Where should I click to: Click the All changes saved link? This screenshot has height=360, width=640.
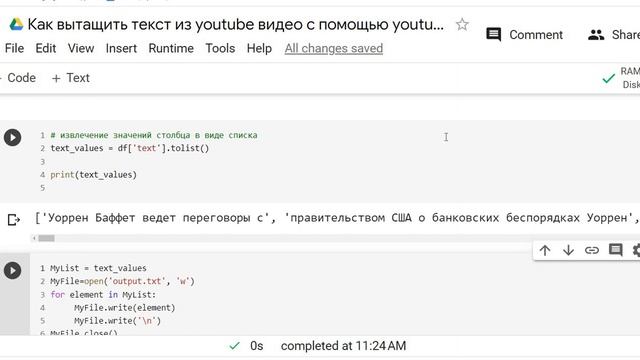[x=333, y=49]
